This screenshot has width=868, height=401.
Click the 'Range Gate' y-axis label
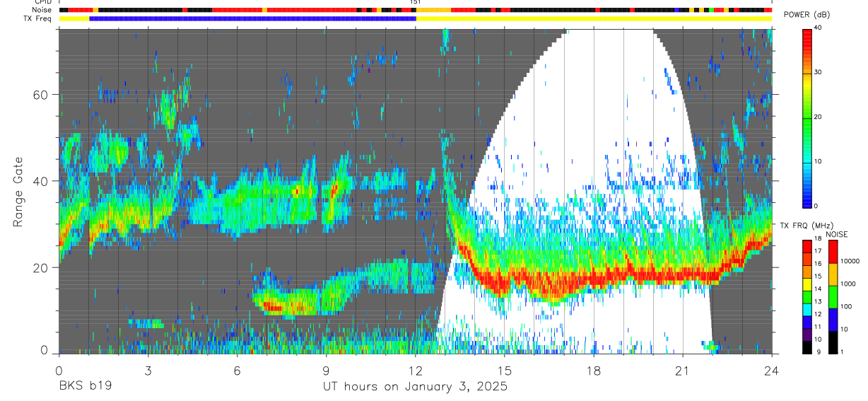point(17,191)
